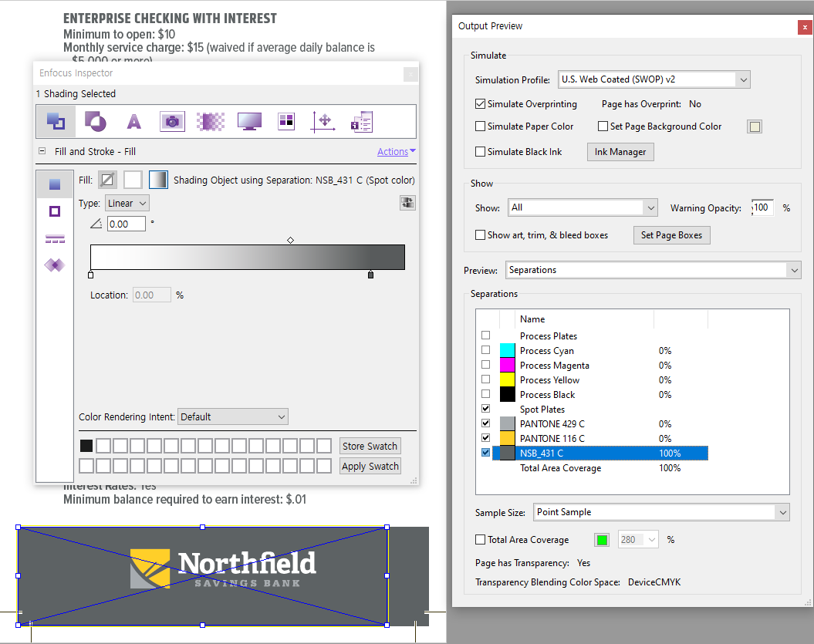The image size is (814, 644).
Task: Check the Process Magenta plate
Action: coord(486,365)
